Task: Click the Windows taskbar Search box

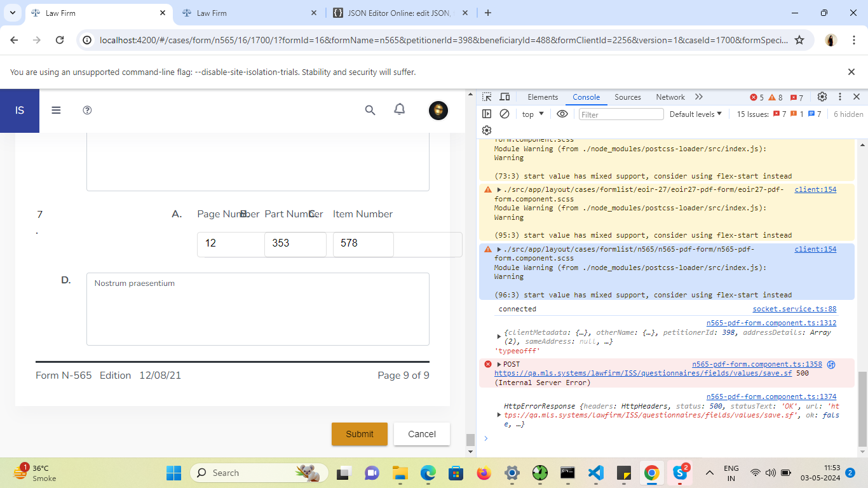Action: tap(259, 473)
